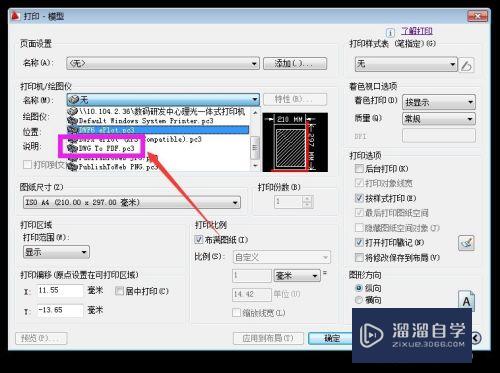The width and height of the screenshot is (500, 373).
Task: Select DWF6 ePlot.pc3 in printer list
Action: coord(158,130)
